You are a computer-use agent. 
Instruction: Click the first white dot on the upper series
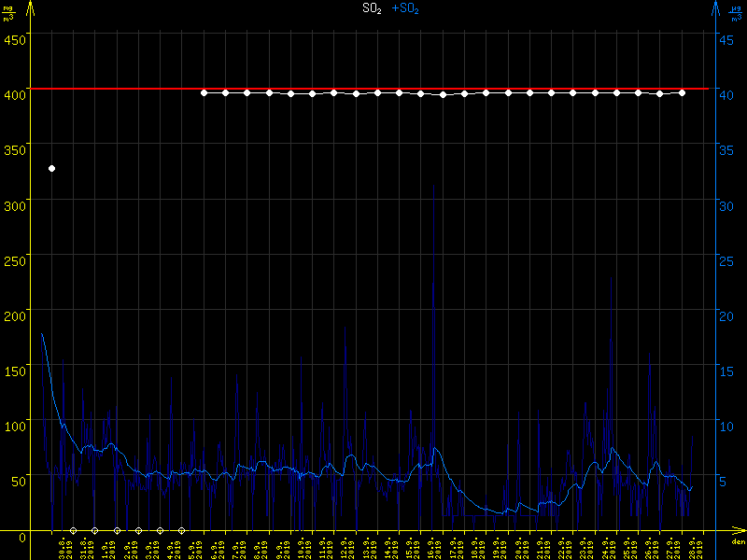coord(204,92)
